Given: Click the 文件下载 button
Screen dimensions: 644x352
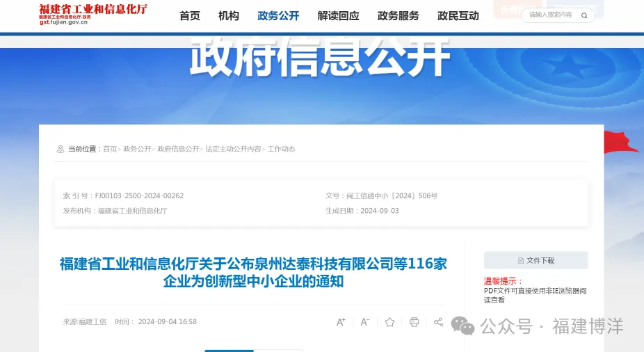Looking at the screenshot, I should 536,260.
